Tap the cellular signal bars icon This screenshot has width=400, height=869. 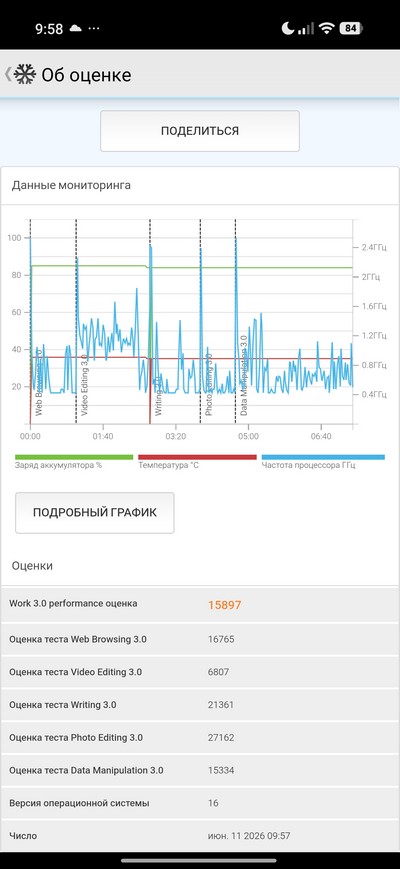pos(306,28)
